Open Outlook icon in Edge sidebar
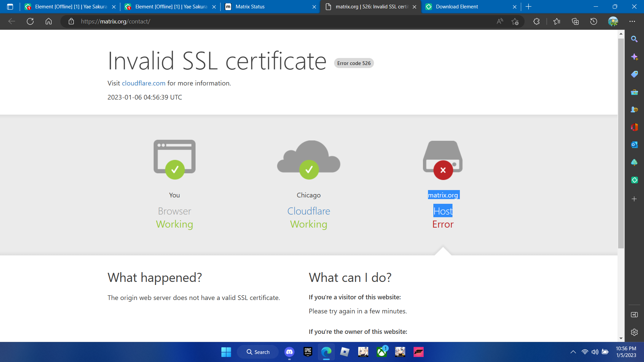644x362 pixels. point(634,145)
